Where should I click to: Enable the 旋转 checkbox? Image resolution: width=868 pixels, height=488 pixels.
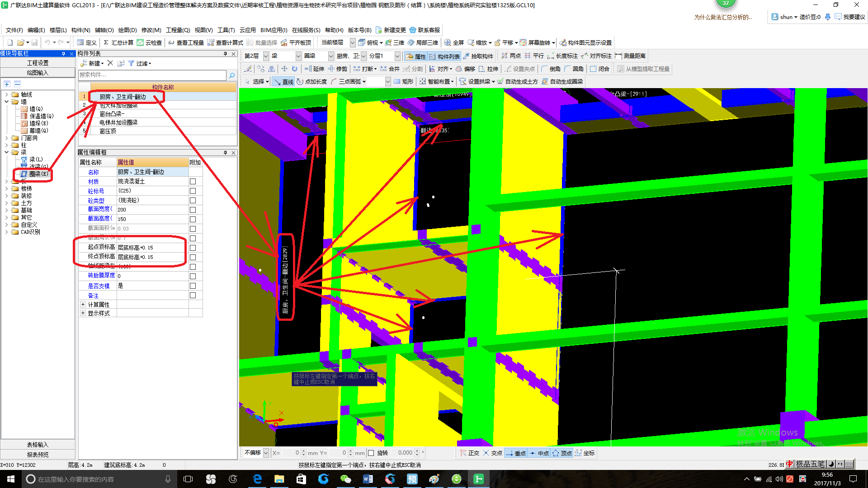click(x=371, y=453)
